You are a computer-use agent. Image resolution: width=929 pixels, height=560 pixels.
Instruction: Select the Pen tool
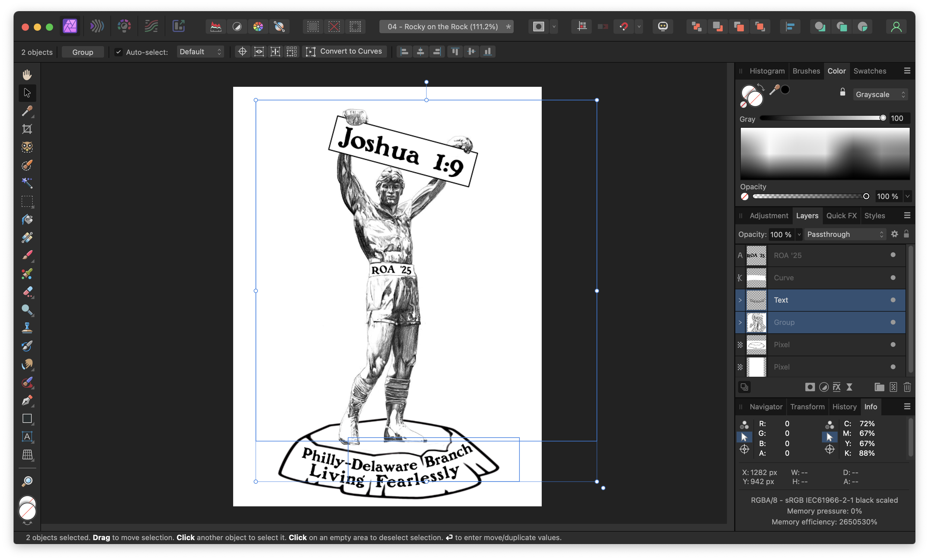click(x=27, y=400)
